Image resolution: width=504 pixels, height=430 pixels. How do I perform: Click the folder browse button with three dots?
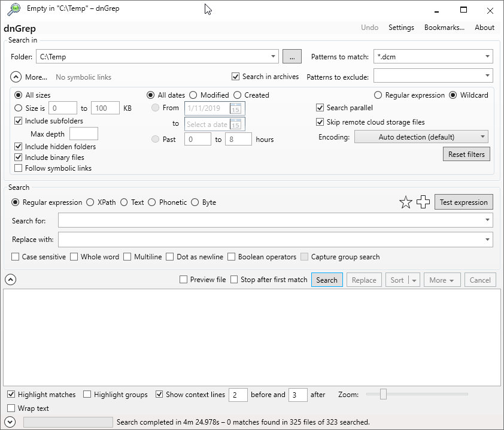(292, 56)
